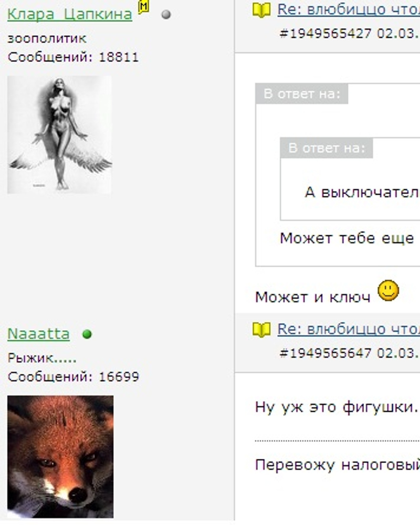Click signature text 'Перевожу налоговый'
The height and width of the screenshot is (525, 420).
337,465
